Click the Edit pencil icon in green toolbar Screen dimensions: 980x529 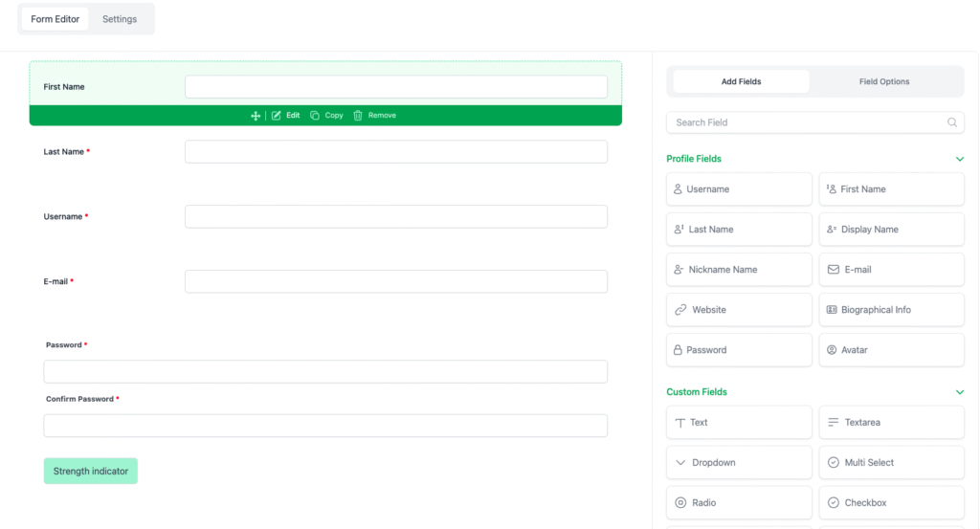point(277,116)
